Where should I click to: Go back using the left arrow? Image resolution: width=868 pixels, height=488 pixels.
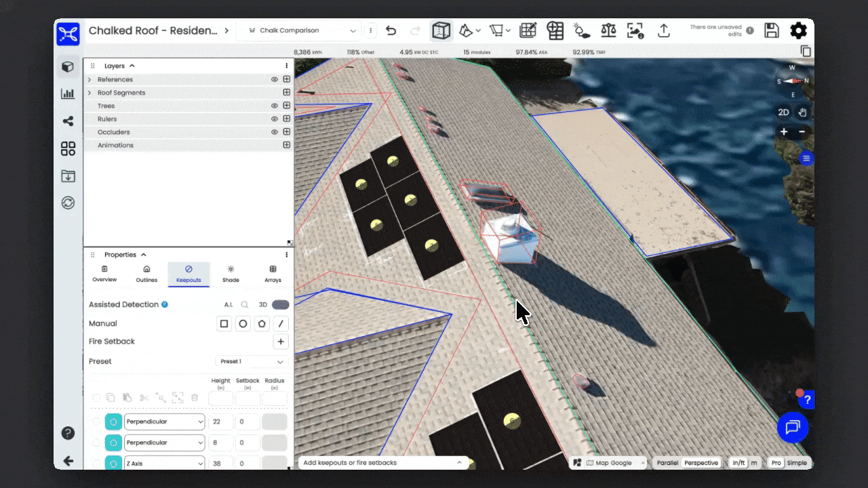tap(68, 461)
